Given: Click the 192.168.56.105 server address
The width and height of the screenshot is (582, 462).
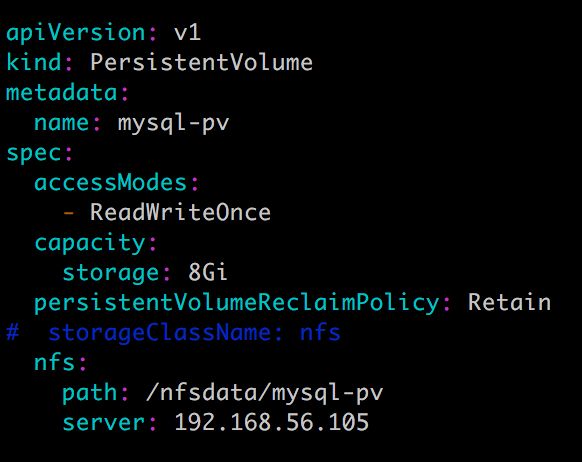Looking at the screenshot, I should pos(271,422).
